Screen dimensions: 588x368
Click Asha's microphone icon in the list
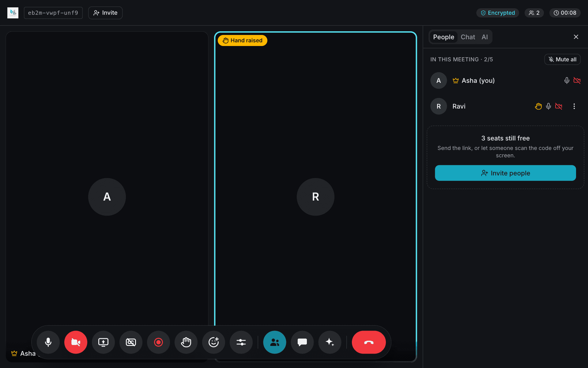tap(567, 81)
